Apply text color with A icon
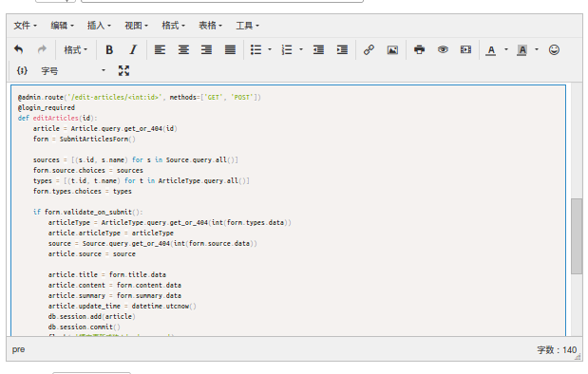588x374 pixels. point(490,50)
